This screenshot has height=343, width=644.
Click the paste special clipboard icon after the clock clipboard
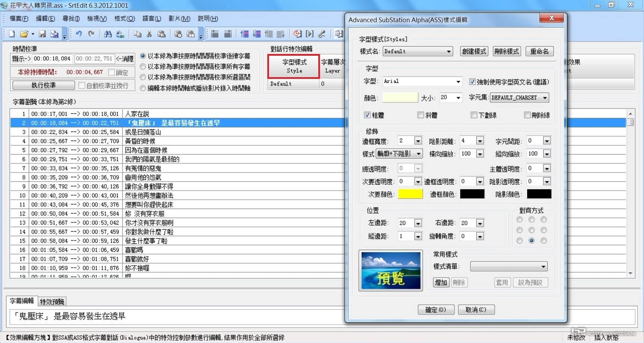point(190,34)
